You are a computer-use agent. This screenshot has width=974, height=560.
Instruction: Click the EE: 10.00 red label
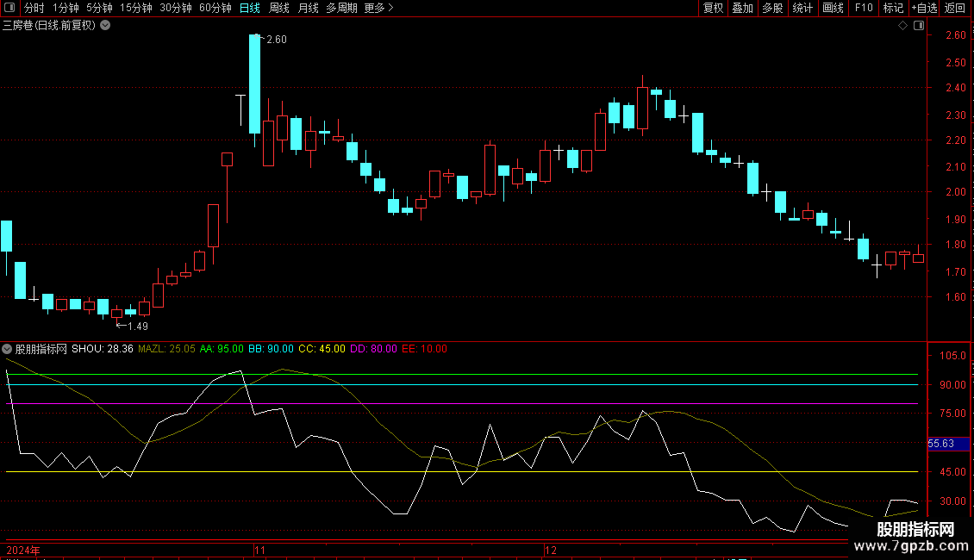[x=424, y=349]
